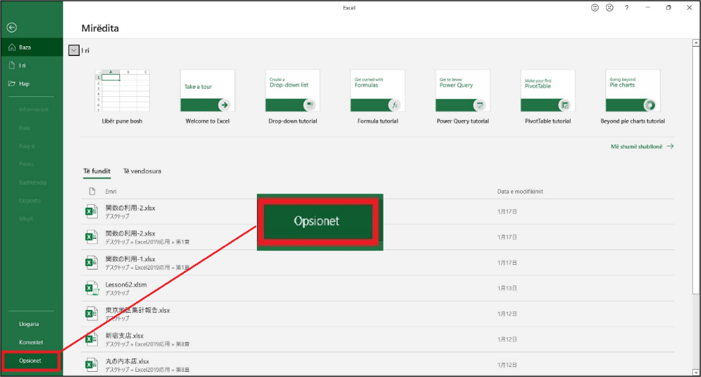
Task: Open the Baza home icon item
Action: [x=12, y=47]
